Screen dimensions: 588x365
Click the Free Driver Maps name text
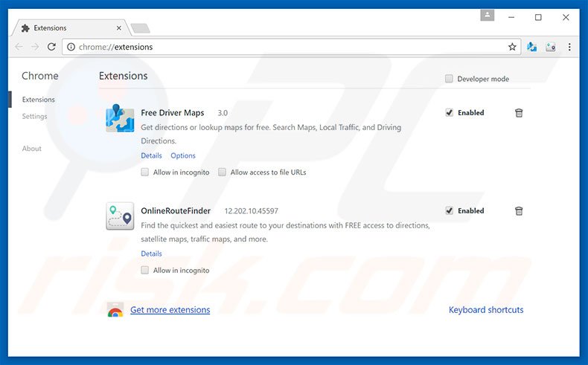tap(173, 113)
